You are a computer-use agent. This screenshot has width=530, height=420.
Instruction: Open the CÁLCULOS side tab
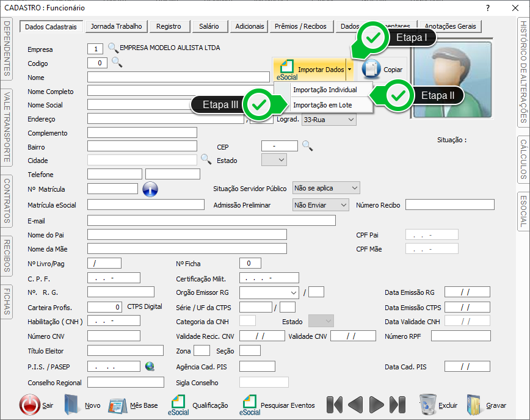pyautogui.click(x=523, y=159)
